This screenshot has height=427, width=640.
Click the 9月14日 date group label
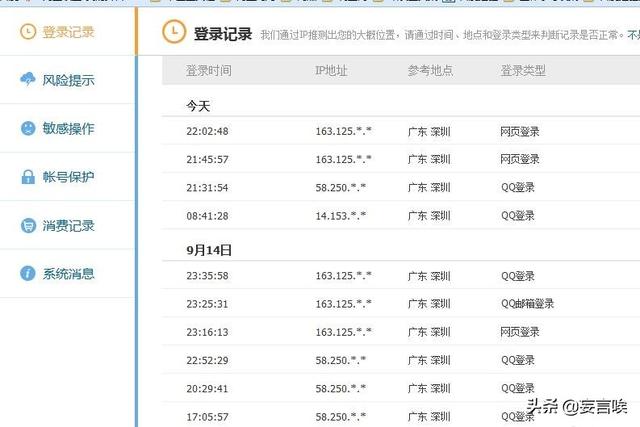[x=209, y=250]
